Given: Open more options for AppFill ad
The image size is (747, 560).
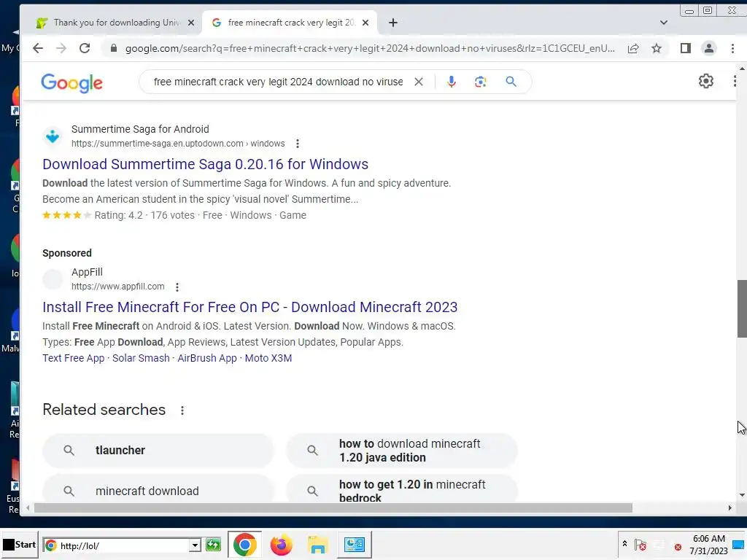Looking at the screenshot, I should tap(177, 287).
